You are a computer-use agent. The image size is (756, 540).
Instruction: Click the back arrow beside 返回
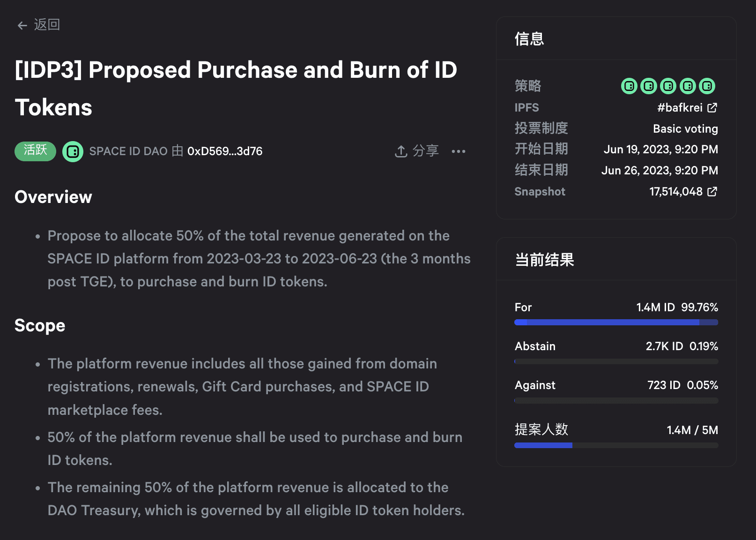(22, 25)
